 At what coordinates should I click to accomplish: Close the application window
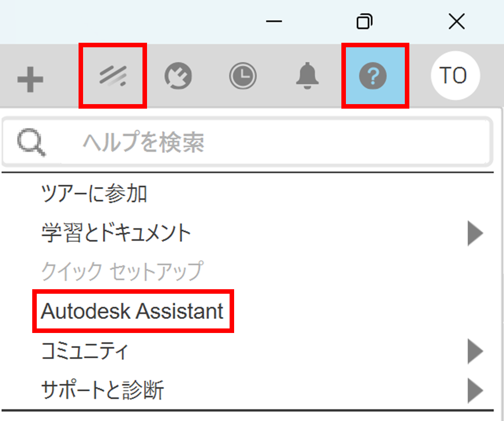point(456,22)
